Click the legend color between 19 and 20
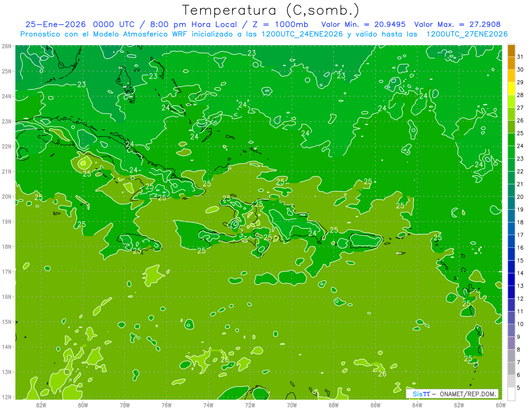Viewport: 532px width, 411px height. [x=511, y=203]
